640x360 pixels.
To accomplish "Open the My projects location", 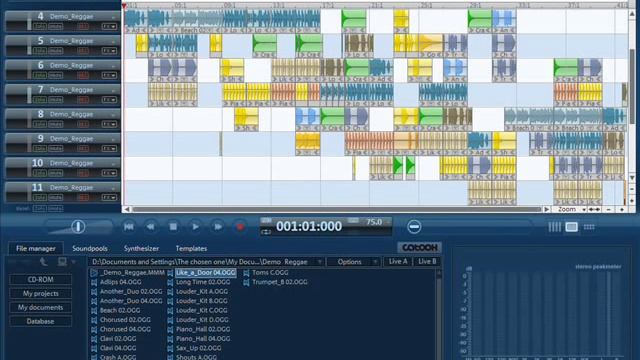I will click(x=40, y=293).
